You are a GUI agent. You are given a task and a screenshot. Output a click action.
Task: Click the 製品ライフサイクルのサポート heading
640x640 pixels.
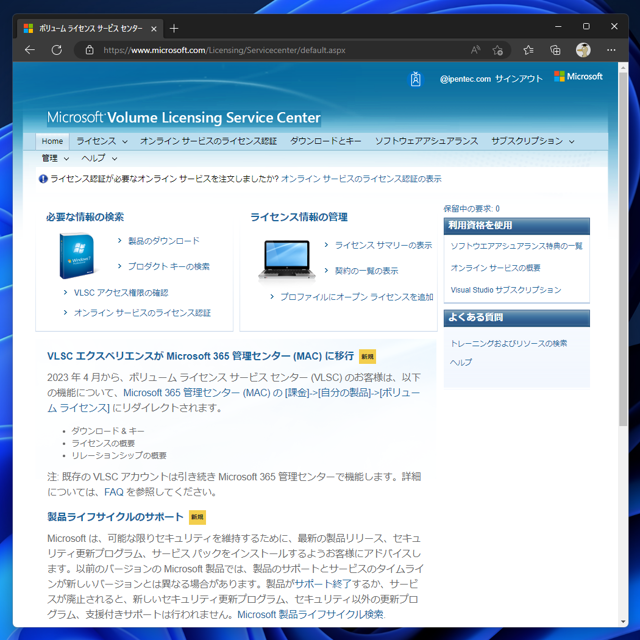point(116,517)
